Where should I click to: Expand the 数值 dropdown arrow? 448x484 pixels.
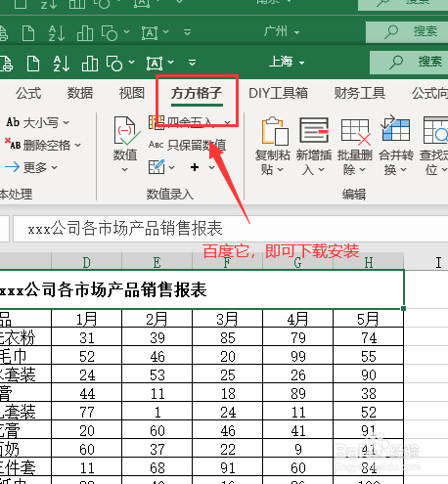pos(124,169)
